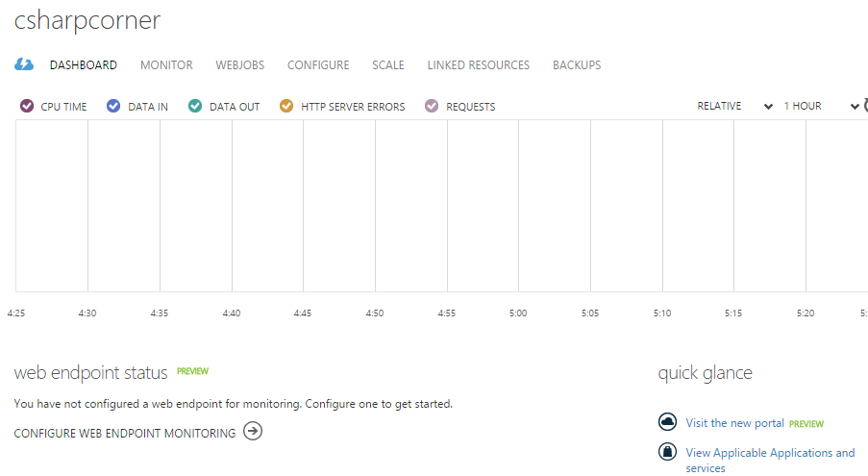This screenshot has width=868, height=476.
Task: Click the arrow icon for endpoint monitoring
Action: pyautogui.click(x=253, y=432)
